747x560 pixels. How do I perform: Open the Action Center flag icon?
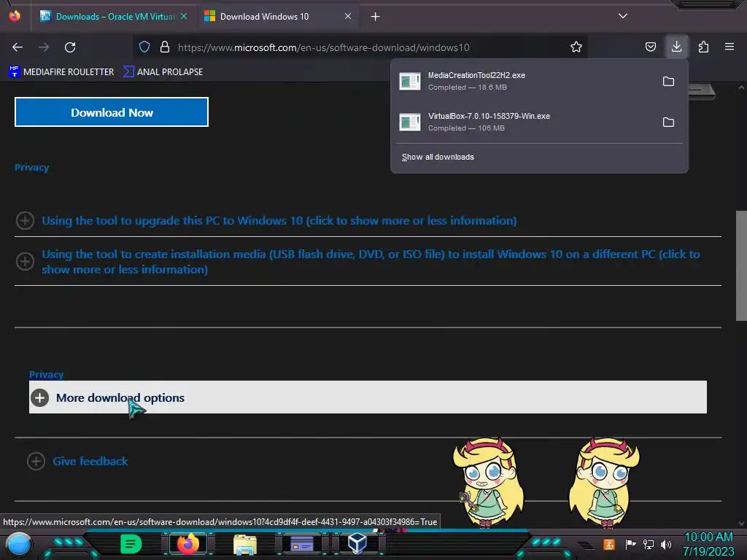point(630,544)
